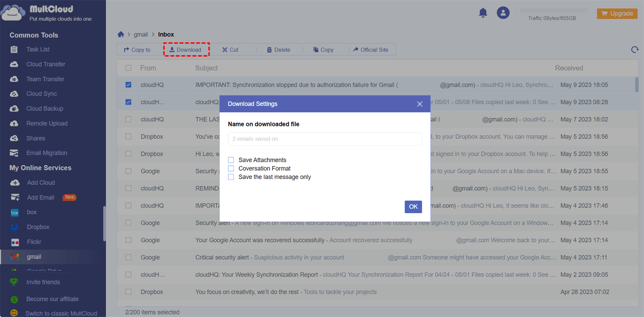Click the Subject column header

click(207, 68)
